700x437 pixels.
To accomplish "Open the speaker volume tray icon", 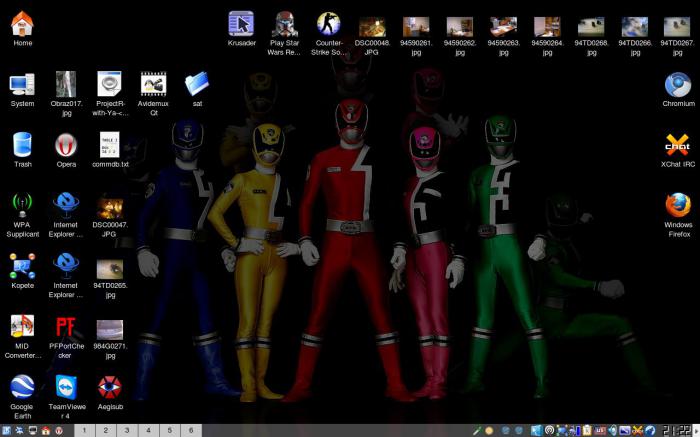I will tap(612, 431).
